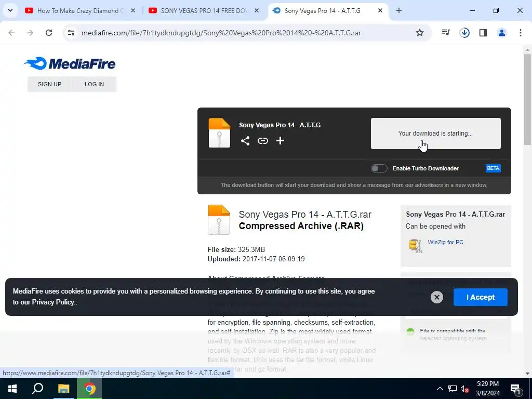The image size is (532, 399).
Task: Enable the Turbo Downloader toggle
Action: (x=379, y=168)
